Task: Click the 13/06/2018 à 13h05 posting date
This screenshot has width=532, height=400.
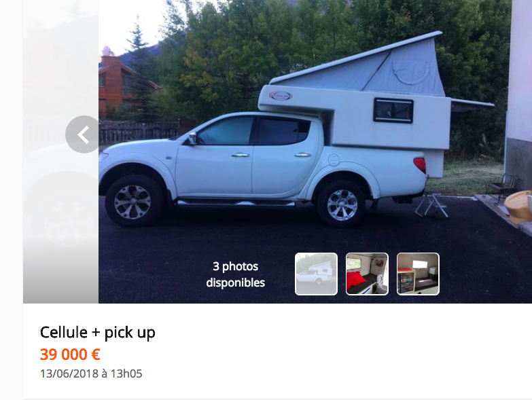Action: (91, 374)
